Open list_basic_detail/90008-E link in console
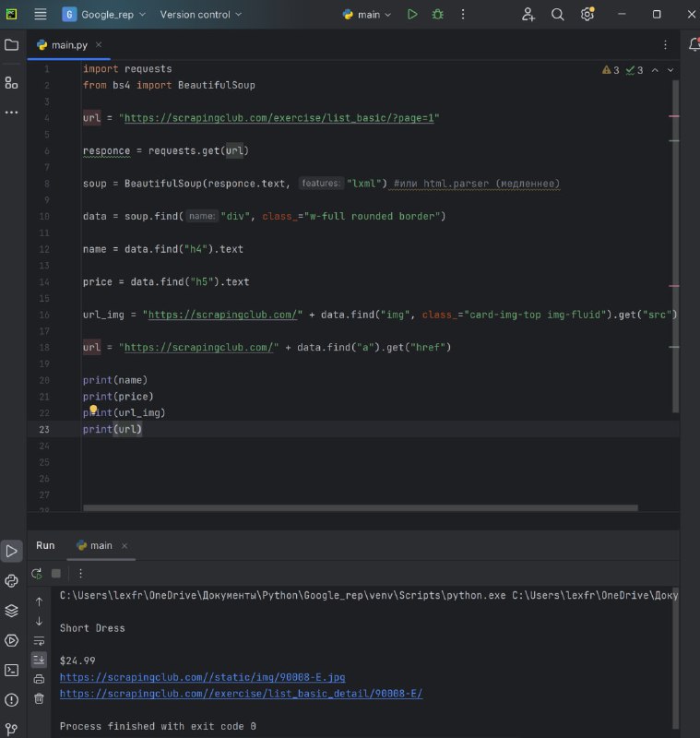Screen dimensions: 700x738 point(241,694)
